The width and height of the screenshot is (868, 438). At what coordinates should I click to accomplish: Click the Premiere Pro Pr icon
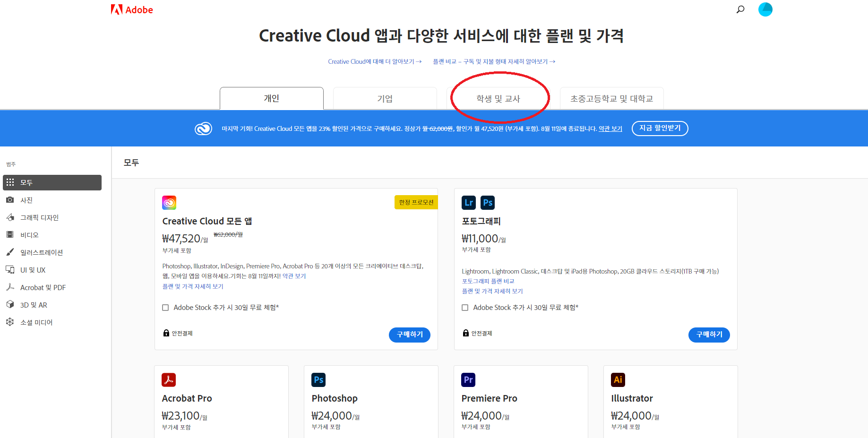pos(468,380)
